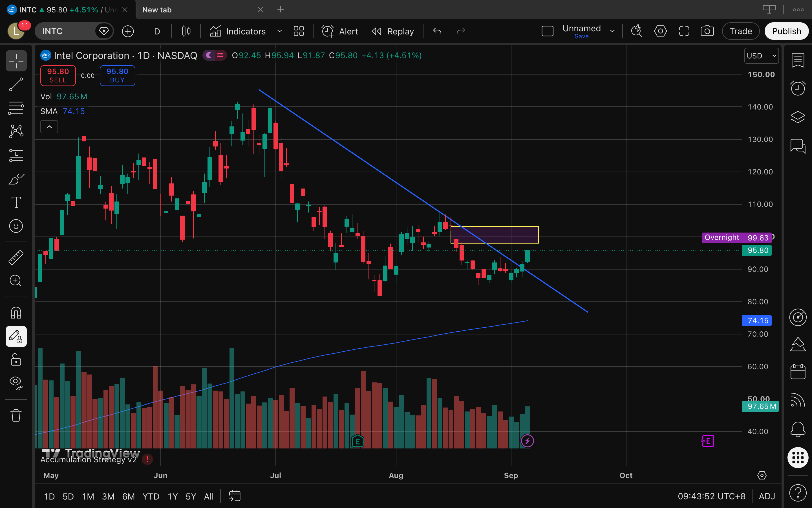Open the chart type candles menu
Screen dimensions: 812x508
(186, 31)
